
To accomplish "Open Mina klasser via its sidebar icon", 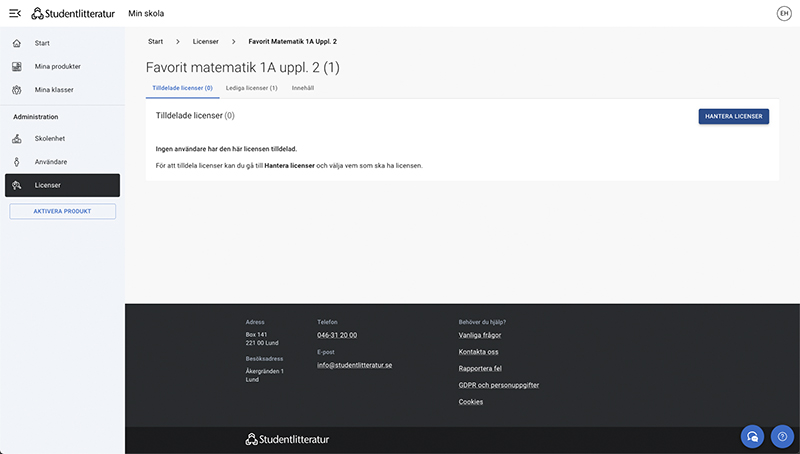I will [17, 90].
